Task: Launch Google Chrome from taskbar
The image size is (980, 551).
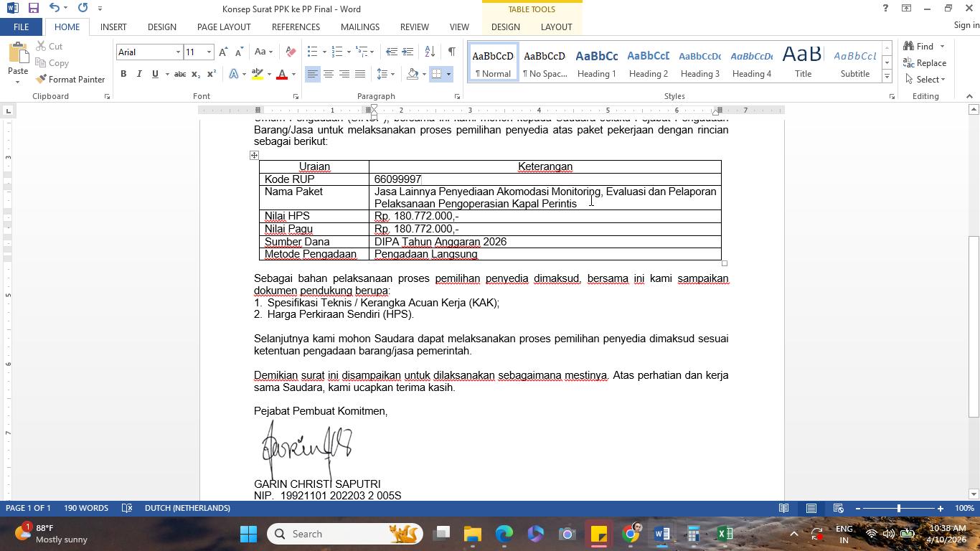Action: click(631, 534)
